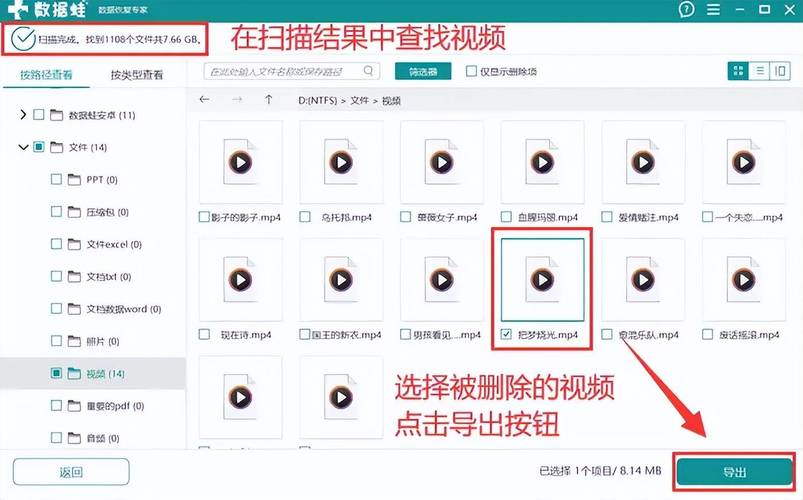Switch to list view

[759, 71]
